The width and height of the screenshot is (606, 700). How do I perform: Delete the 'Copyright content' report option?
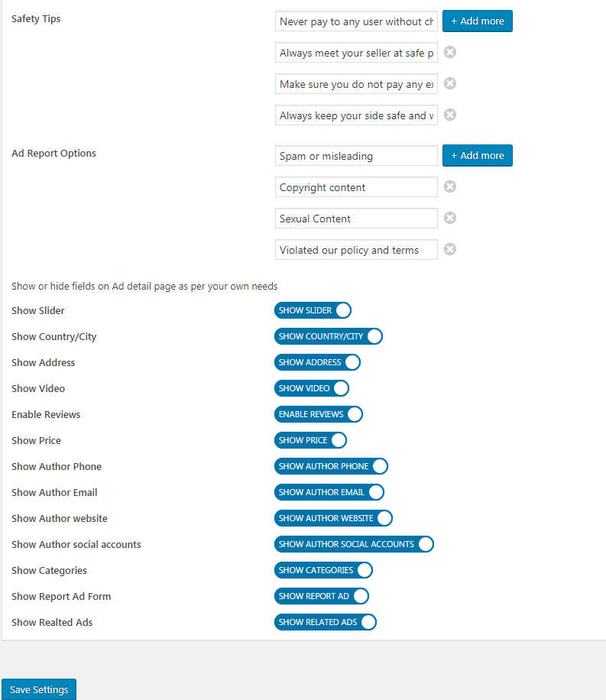point(450,186)
